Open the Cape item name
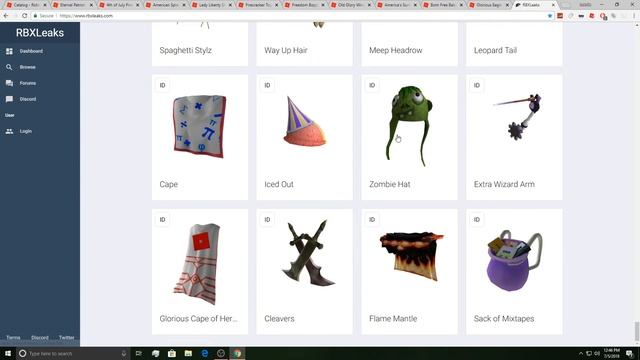The image size is (640, 360). tap(169, 184)
